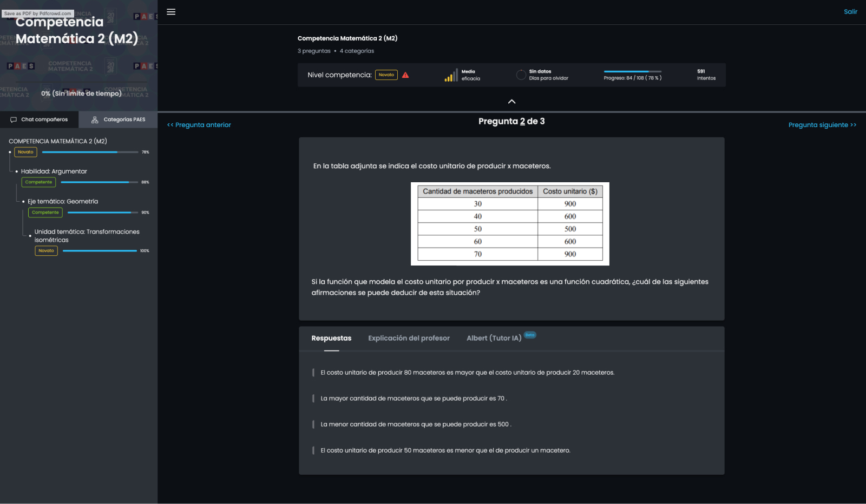This screenshot has height=504, width=866.
Task: Go to Pregunta siguiente
Action: (x=822, y=125)
